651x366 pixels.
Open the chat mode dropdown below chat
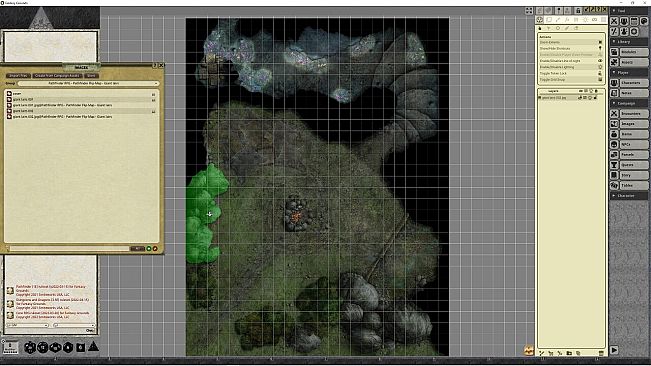[x=27, y=325]
